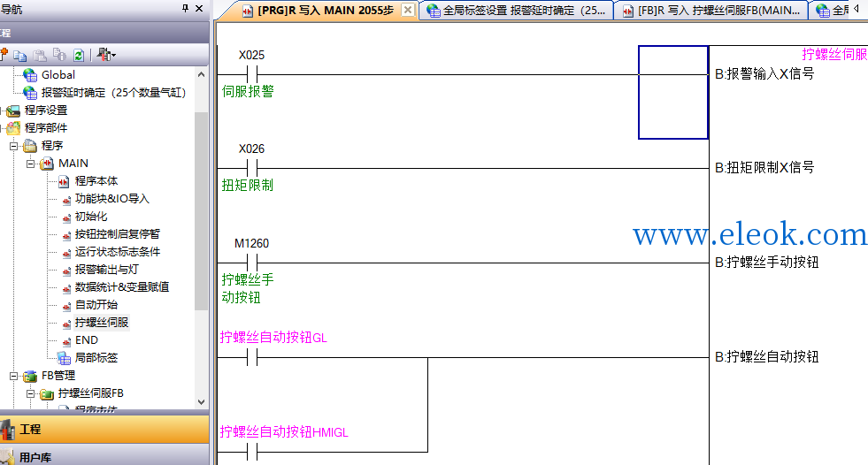Open the 报警输出与灯 section
868x465 pixels.
tap(107, 270)
